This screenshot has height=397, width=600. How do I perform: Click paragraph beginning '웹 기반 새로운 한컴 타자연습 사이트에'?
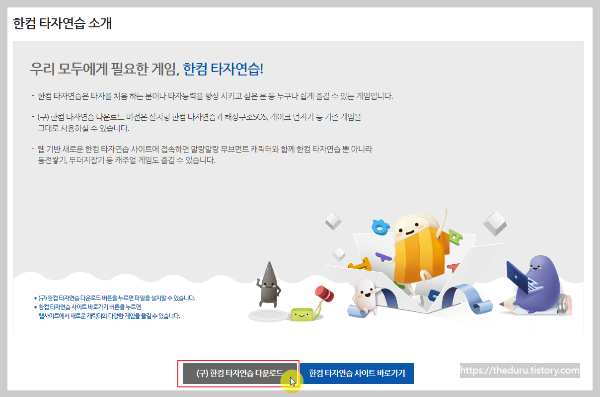(205, 154)
